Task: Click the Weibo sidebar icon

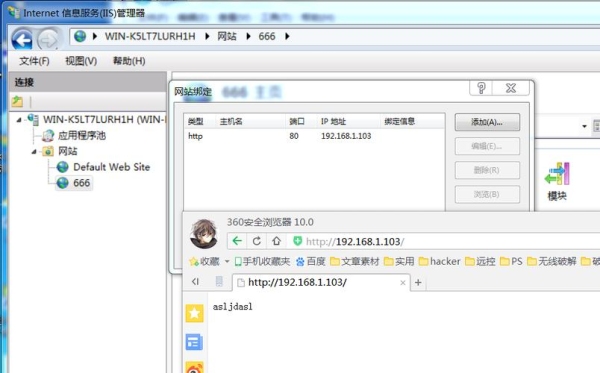Action: point(194,367)
